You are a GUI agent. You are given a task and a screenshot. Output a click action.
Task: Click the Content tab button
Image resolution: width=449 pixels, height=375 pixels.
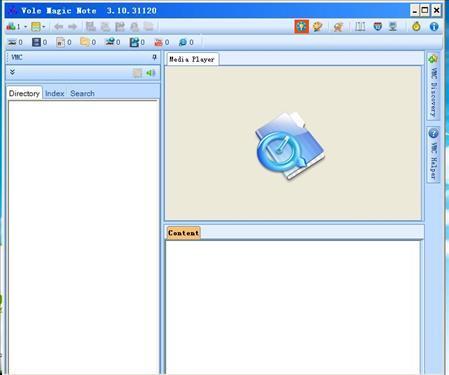183,233
